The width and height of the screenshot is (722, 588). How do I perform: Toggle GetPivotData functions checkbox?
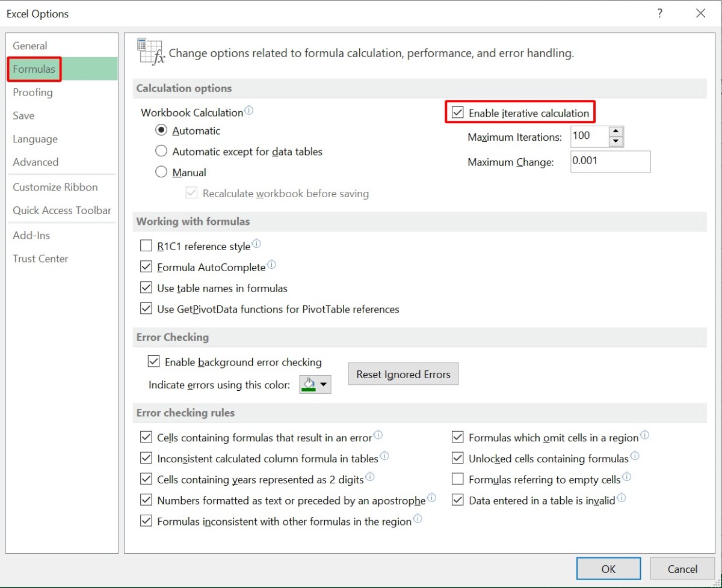(146, 309)
